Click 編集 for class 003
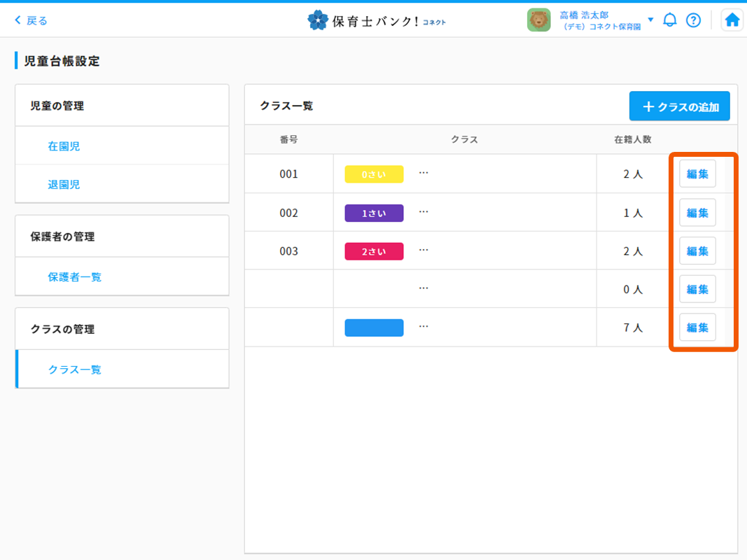Image resolution: width=747 pixels, height=560 pixels. click(697, 251)
